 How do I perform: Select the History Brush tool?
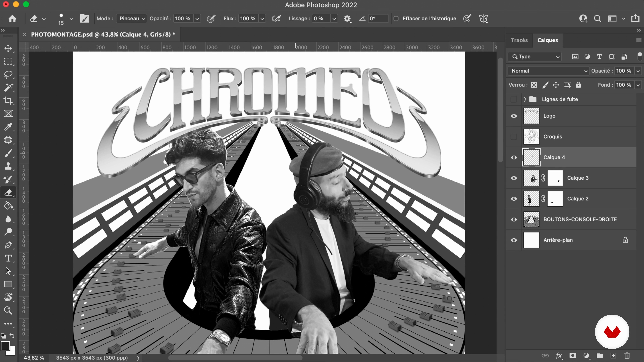point(8,179)
